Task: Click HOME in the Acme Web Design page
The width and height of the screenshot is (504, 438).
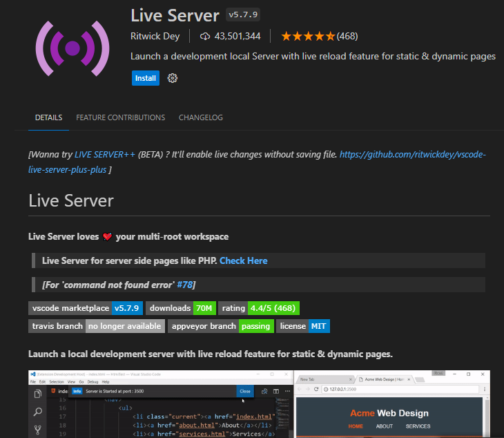Action: (356, 426)
